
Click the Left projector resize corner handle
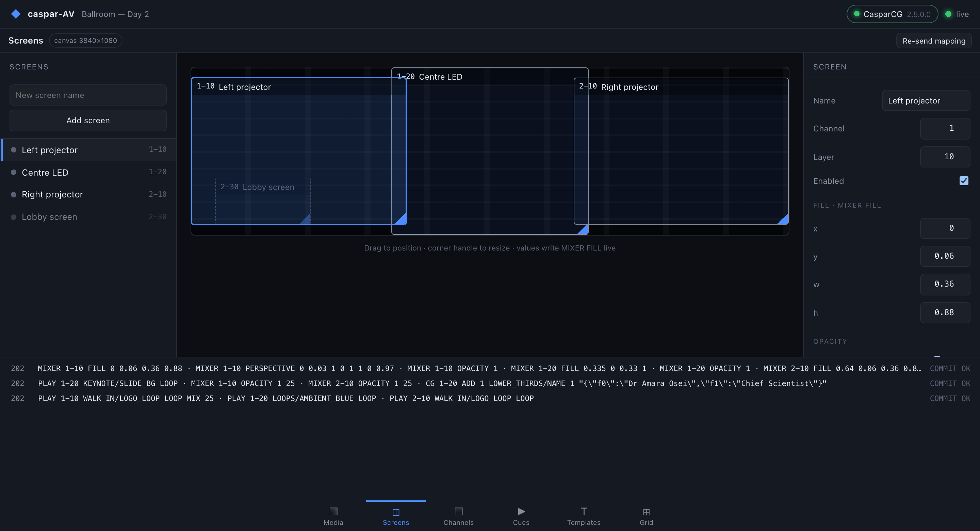pos(402,220)
